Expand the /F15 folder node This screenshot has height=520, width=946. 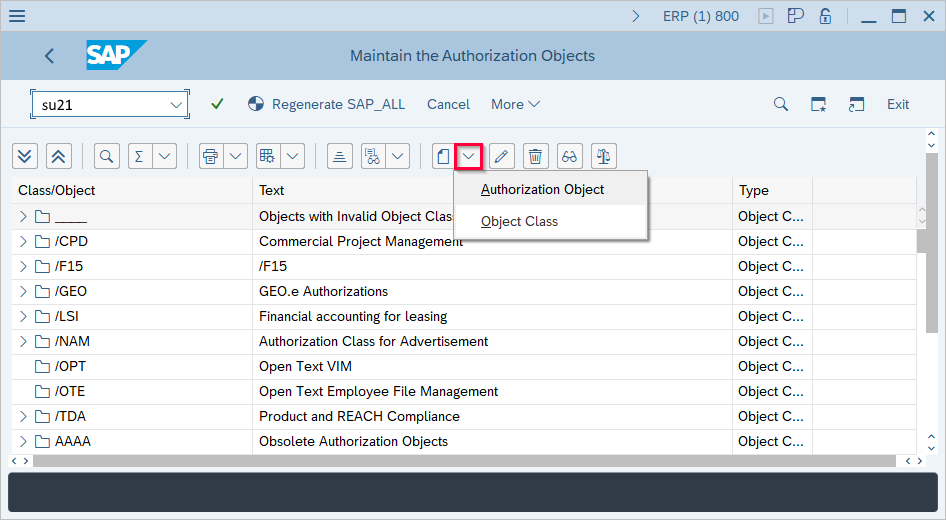click(23, 266)
